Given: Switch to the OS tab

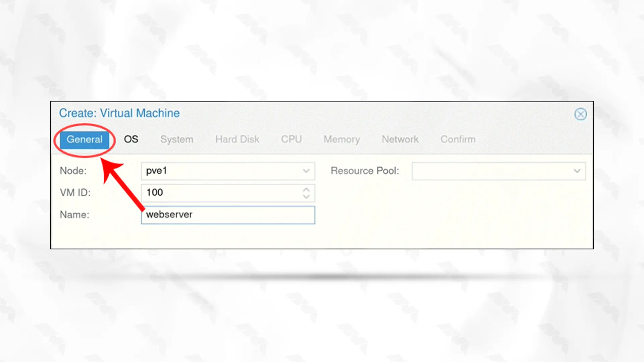Looking at the screenshot, I should (131, 139).
